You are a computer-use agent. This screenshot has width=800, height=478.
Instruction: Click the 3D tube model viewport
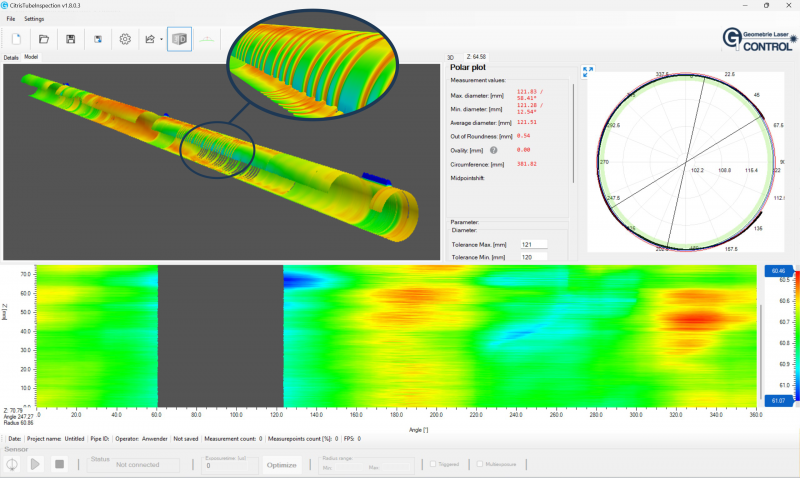221,162
